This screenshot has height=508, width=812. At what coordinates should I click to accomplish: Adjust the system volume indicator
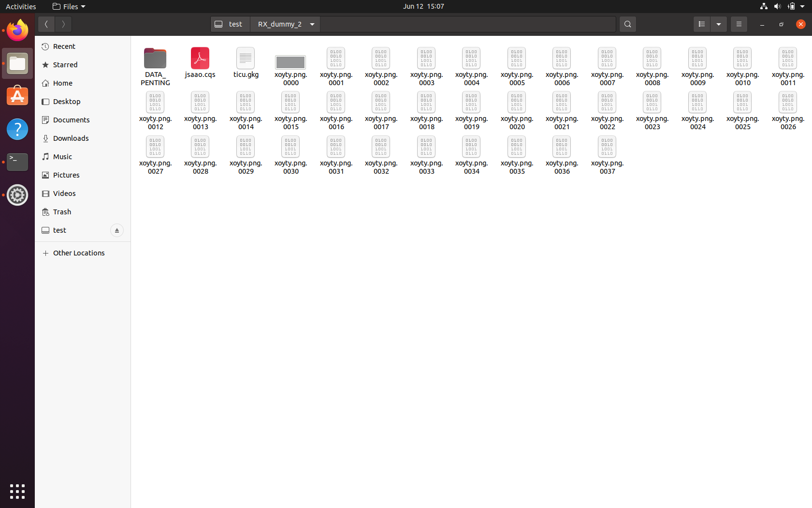click(x=777, y=6)
